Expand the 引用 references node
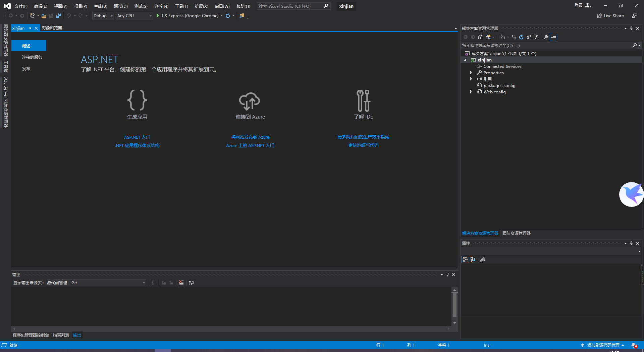 click(471, 79)
